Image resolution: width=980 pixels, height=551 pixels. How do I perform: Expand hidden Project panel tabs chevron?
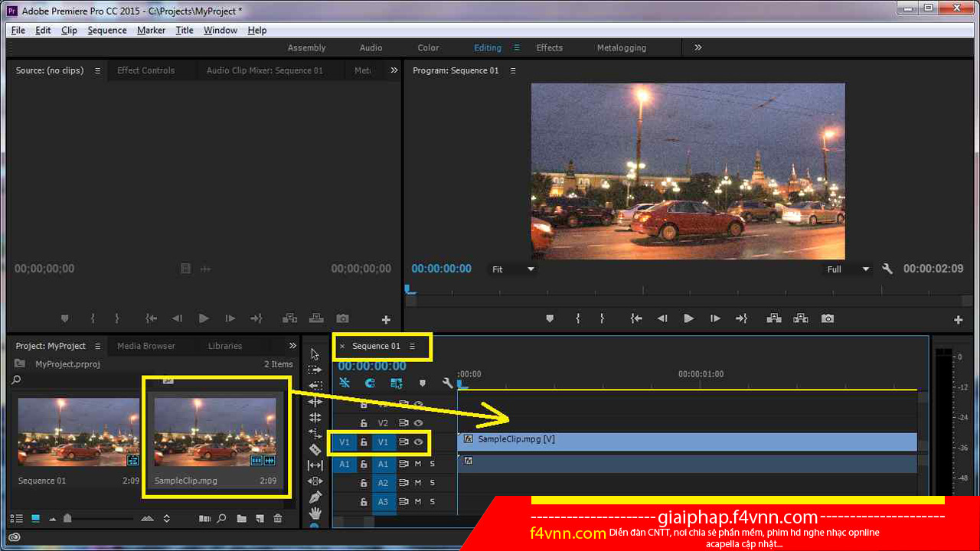[292, 346]
